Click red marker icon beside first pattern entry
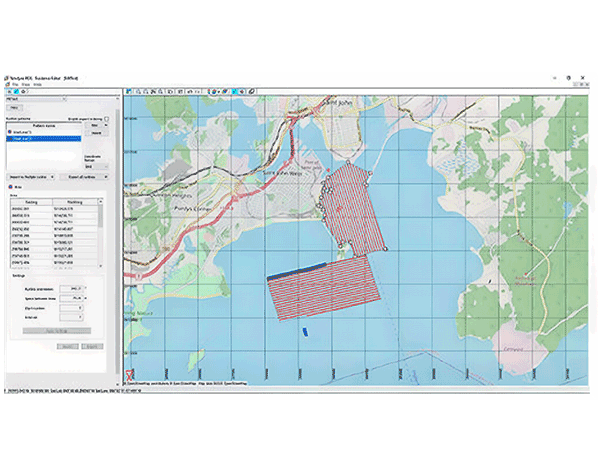 (9, 132)
